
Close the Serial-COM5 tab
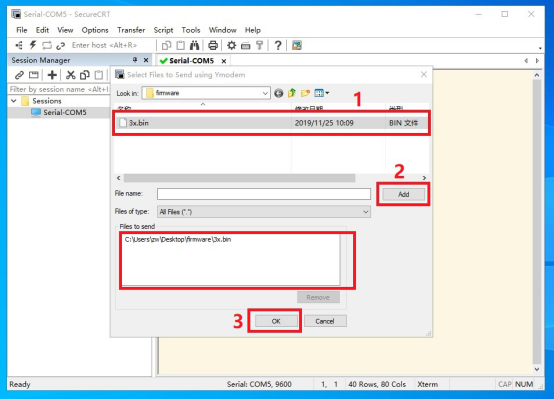point(224,61)
